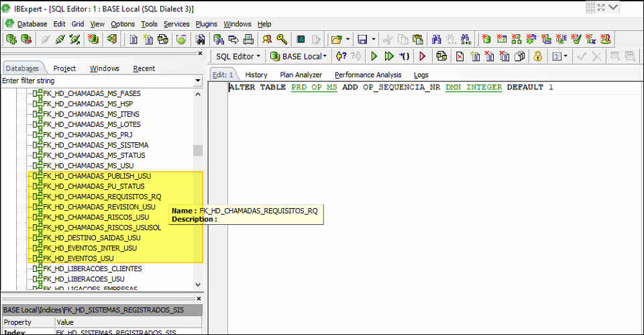
Task: Select FK_HD_EVENTOS_USU index
Action: coord(78,258)
